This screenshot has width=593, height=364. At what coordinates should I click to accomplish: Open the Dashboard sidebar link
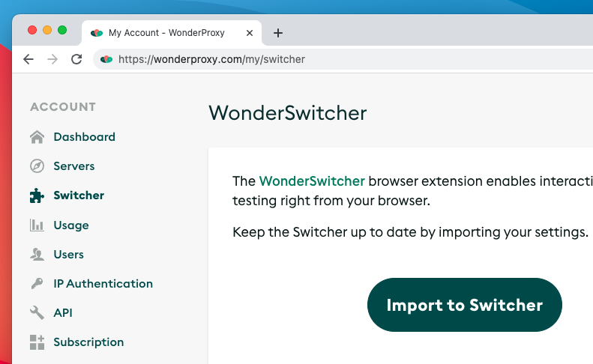point(84,137)
